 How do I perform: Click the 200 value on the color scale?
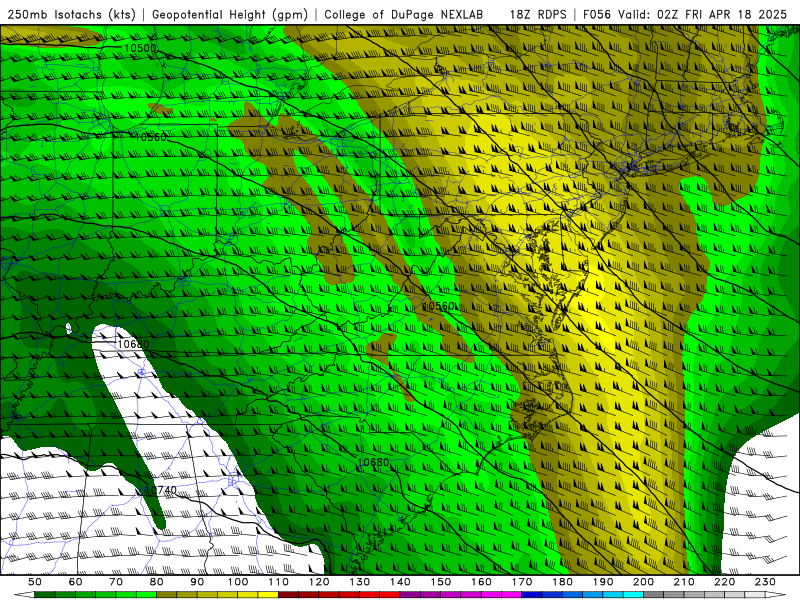click(643, 582)
